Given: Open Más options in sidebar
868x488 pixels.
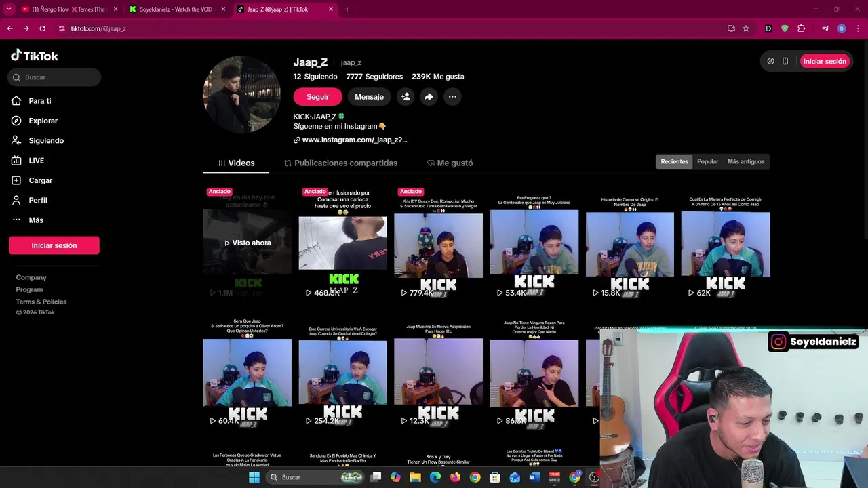Looking at the screenshot, I should (x=35, y=220).
